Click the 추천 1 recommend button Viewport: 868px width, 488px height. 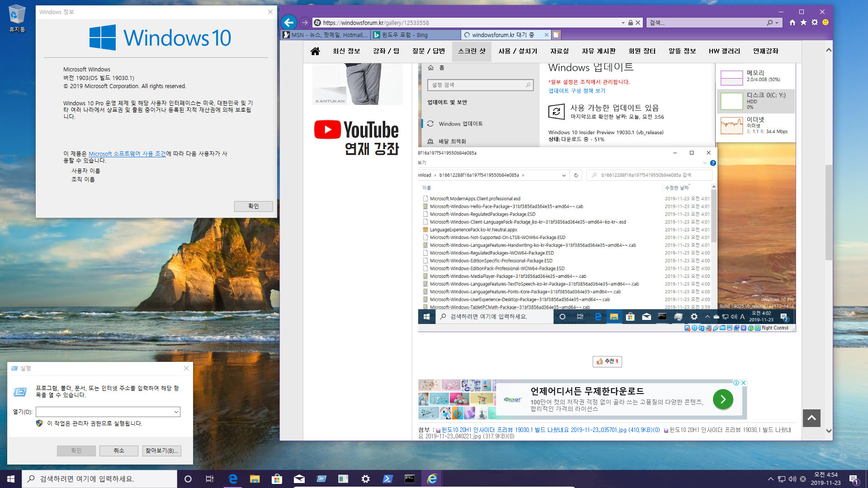(607, 361)
